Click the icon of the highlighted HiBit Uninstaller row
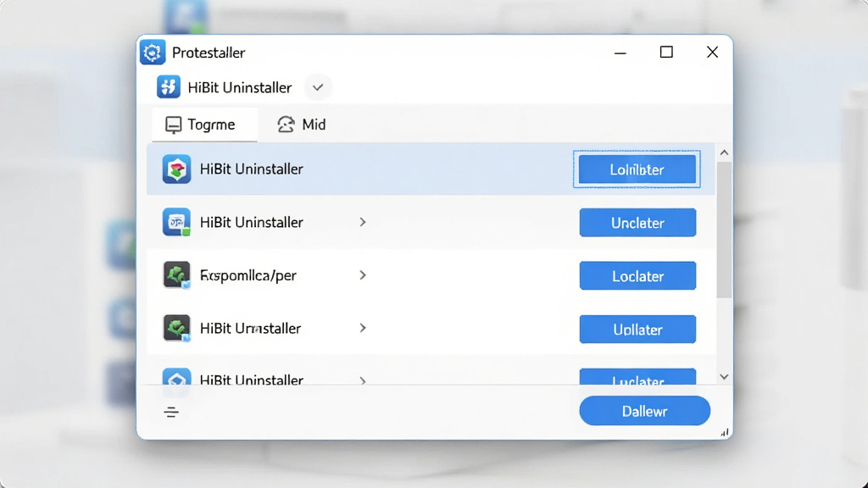 [176, 169]
